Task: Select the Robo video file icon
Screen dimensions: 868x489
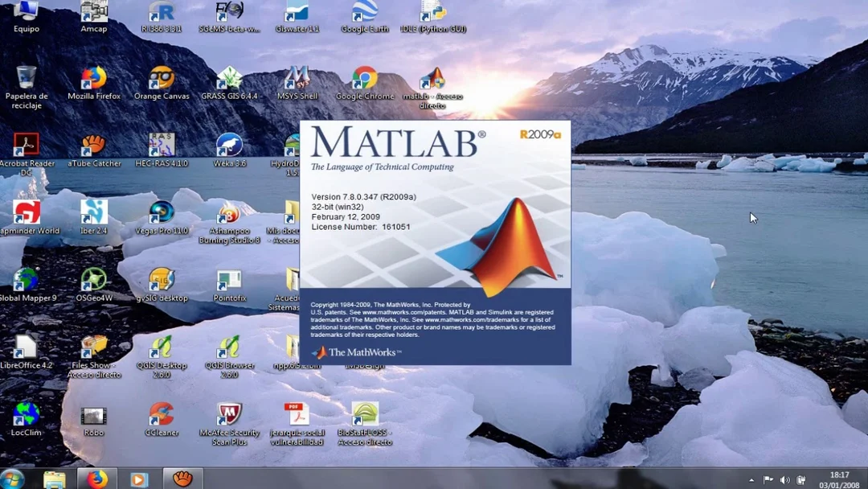Action: 93,419
